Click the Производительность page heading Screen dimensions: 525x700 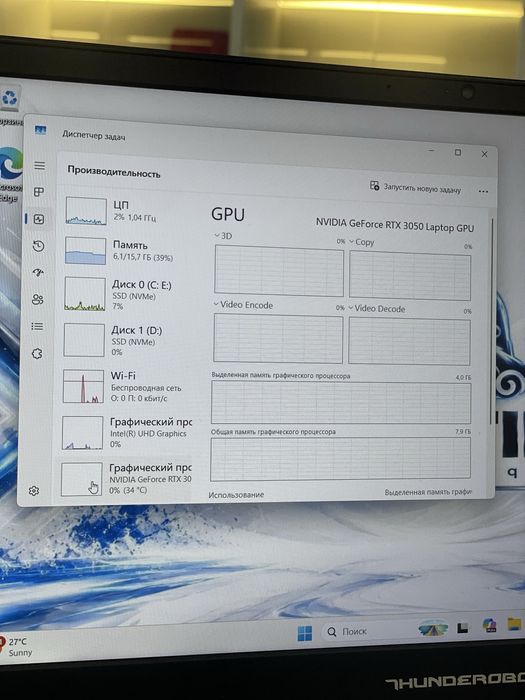[x=114, y=172]
